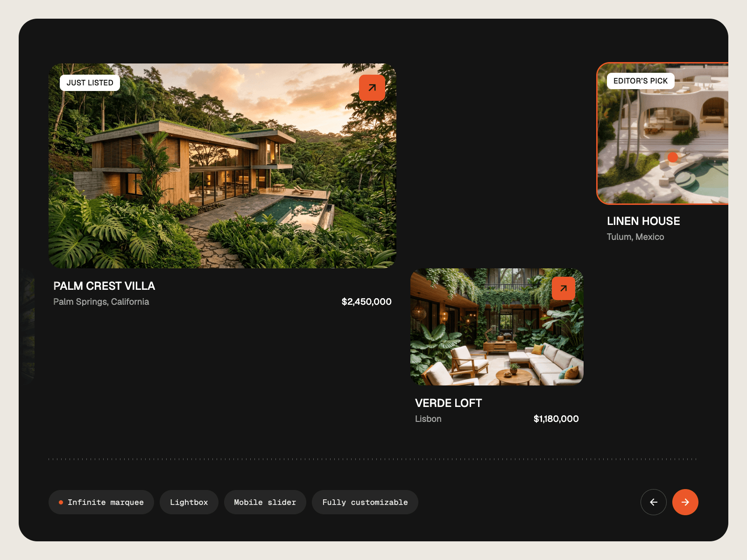This screenshot has width=747, height=560.
Task: Open Verde Loft via orange arrow icon
Action: point(564,288)
